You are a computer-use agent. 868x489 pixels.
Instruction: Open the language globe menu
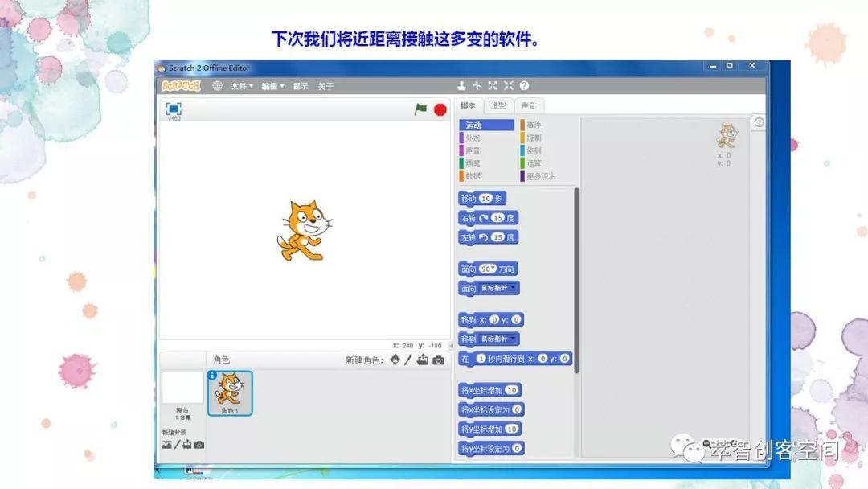(x=218, y=86)
